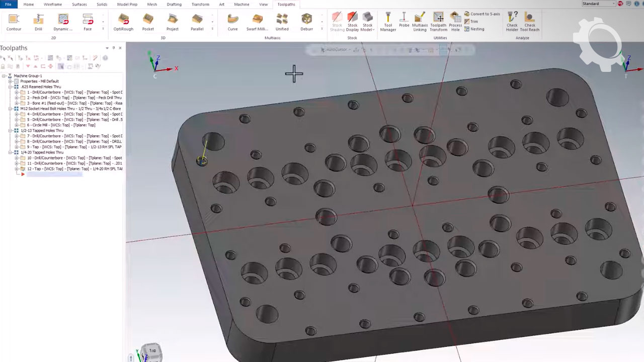Screen dimensions: 644x362
Task: Run the Check Holder analysis
Action: pyautogui.click(x=512, y=21)
